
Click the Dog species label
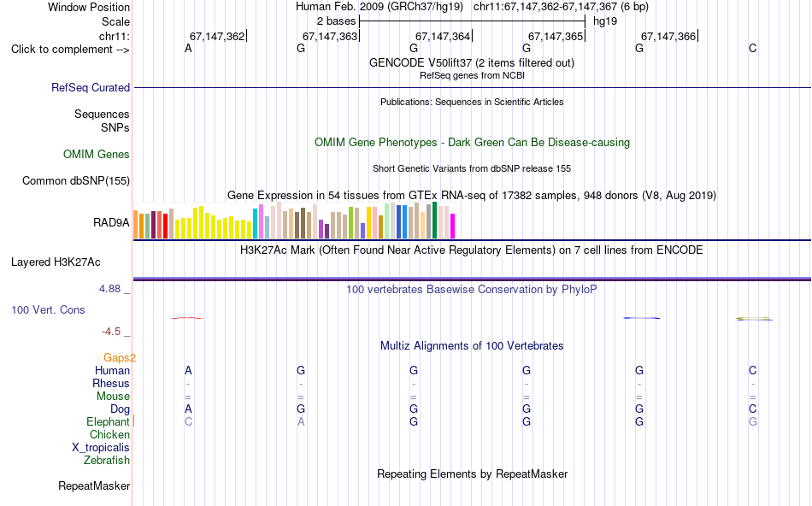pyautogui.click(x=120, y=409)
